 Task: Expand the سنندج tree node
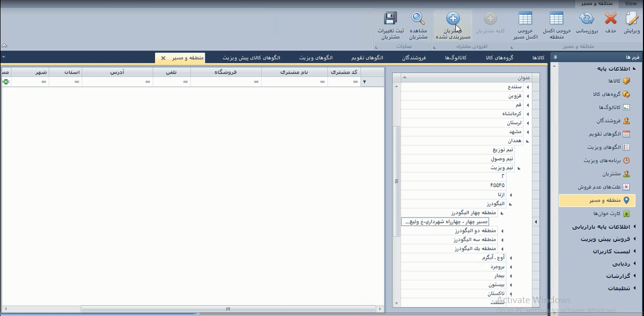click(x=528, y=87)
